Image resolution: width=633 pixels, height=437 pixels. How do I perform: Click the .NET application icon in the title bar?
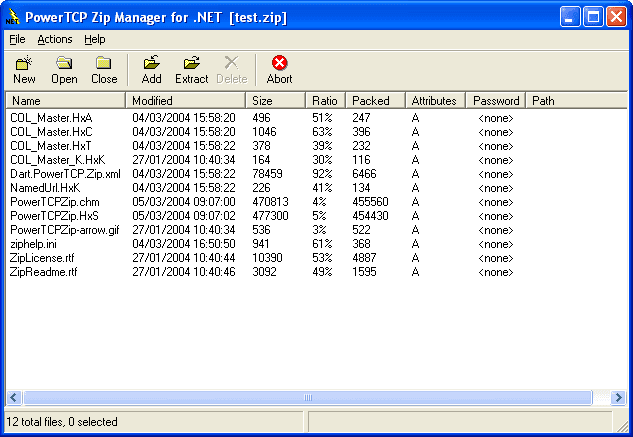click(x=13, y=17)
